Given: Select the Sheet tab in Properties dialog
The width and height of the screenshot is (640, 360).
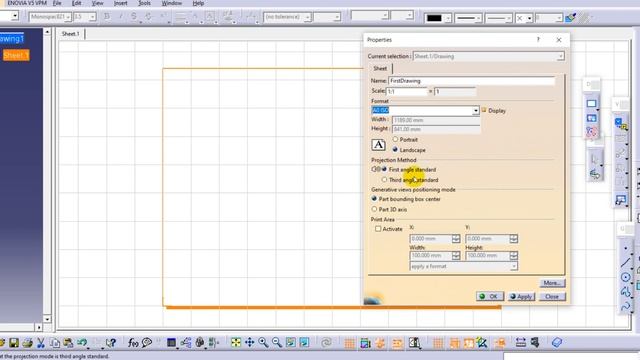Looking at the screenshot, I should (380, 69).
